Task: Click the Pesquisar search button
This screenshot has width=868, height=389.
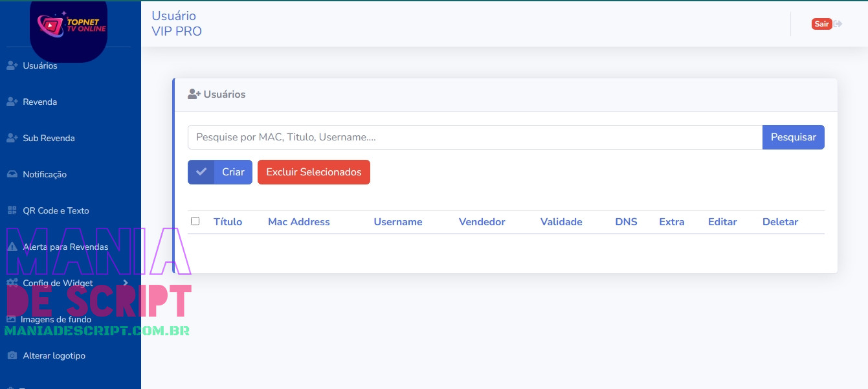Action: click(794, 137)
